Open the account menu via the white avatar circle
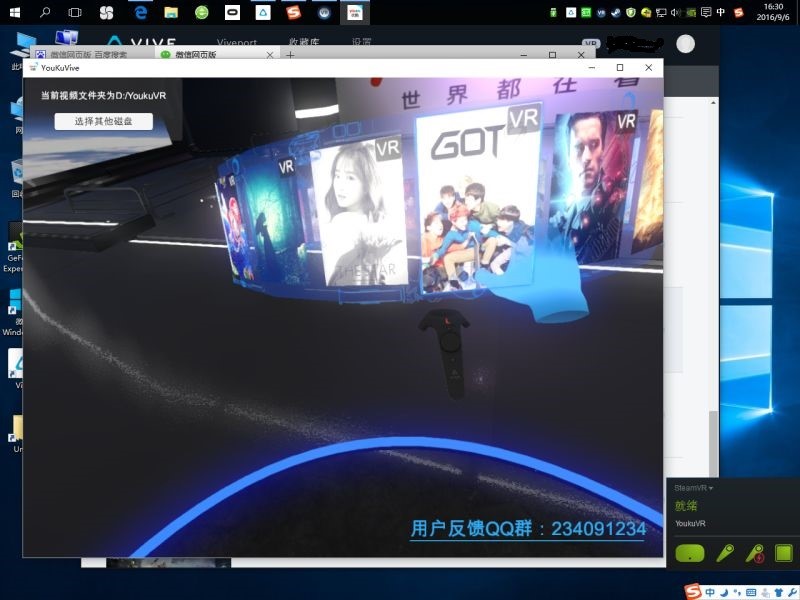Image resolution: width=800 pixels, height=600 pixels. pos(684,43)
